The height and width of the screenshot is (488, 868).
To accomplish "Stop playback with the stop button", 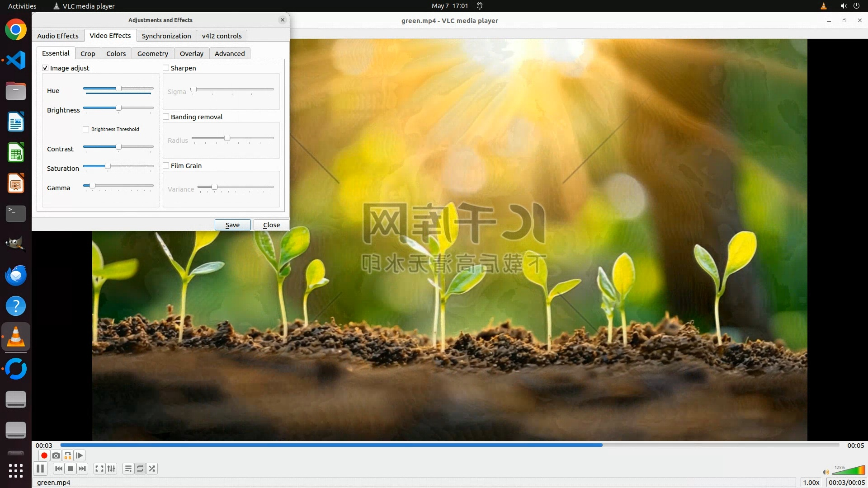I will click(x=71, y=469).
